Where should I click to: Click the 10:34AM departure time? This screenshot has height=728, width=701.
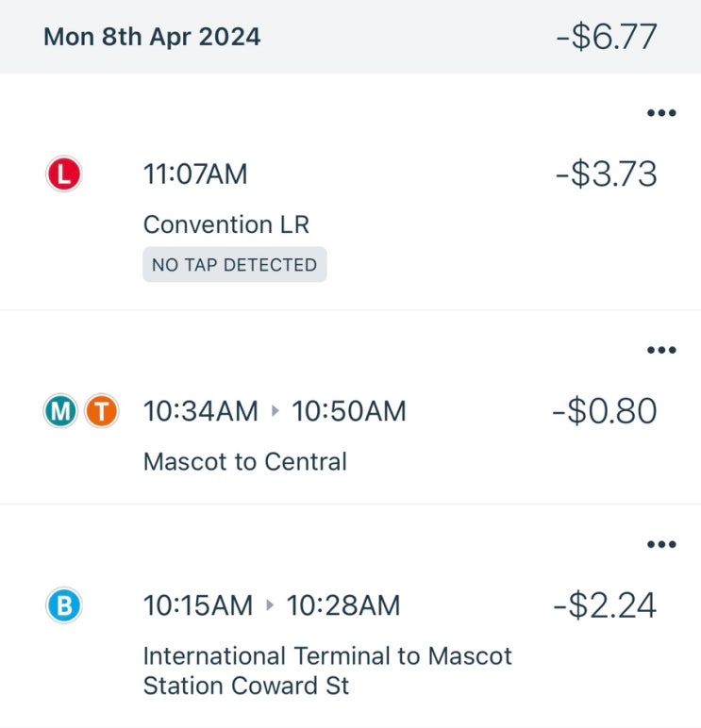click(200, 412)
